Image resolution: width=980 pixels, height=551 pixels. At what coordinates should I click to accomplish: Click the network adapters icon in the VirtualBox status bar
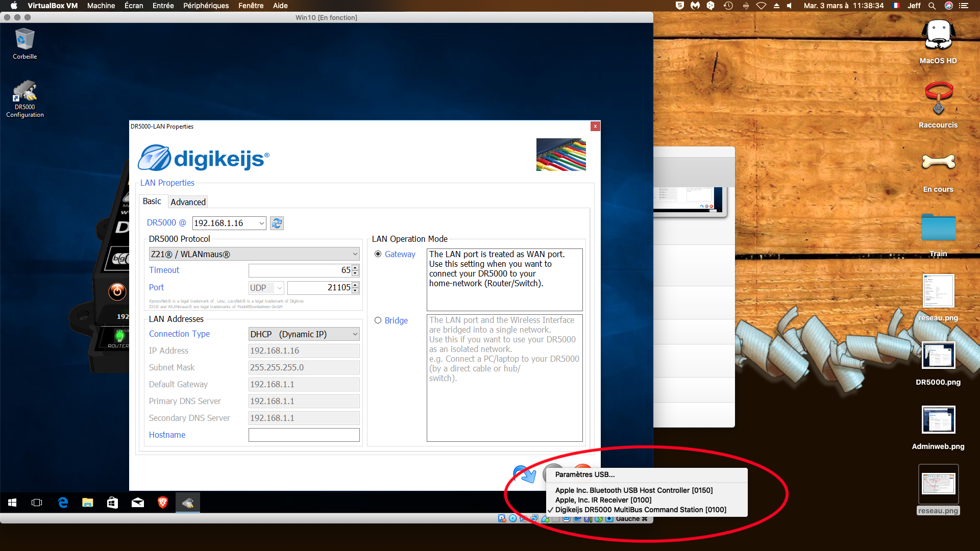click(534, 519)
